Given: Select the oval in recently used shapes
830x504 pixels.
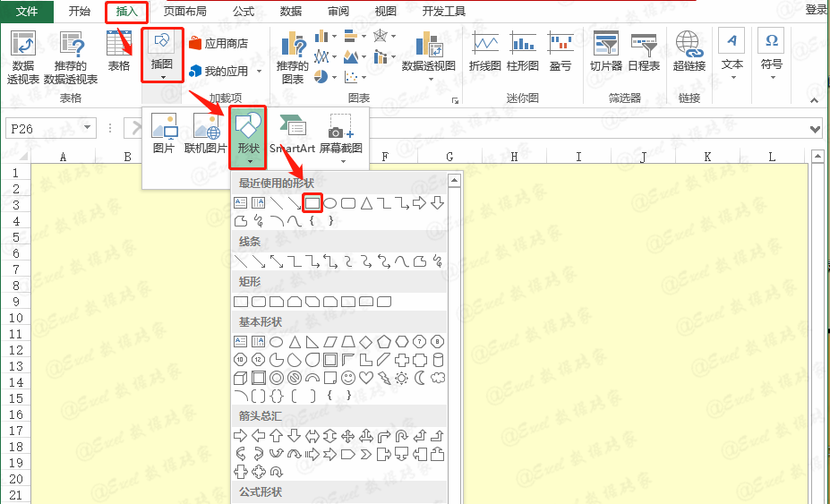Looking at the screenshot, I should click(x=329, y=203).
